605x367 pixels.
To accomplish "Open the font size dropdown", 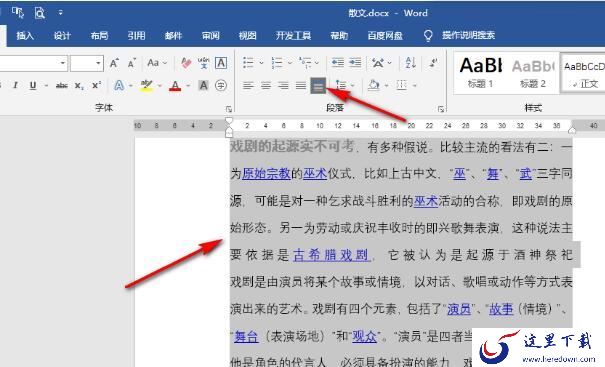I will [98, 63].
